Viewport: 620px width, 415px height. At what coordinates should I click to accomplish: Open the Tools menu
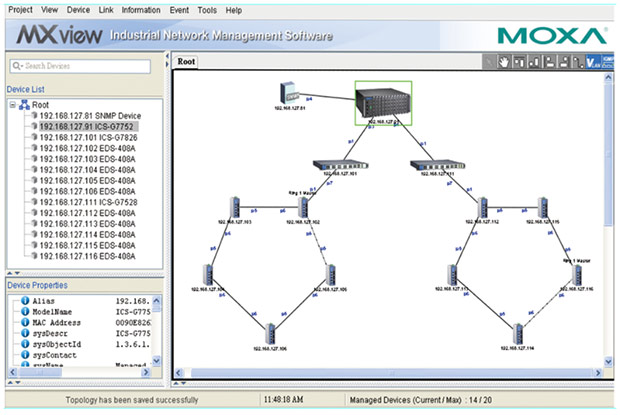(206, 10)
